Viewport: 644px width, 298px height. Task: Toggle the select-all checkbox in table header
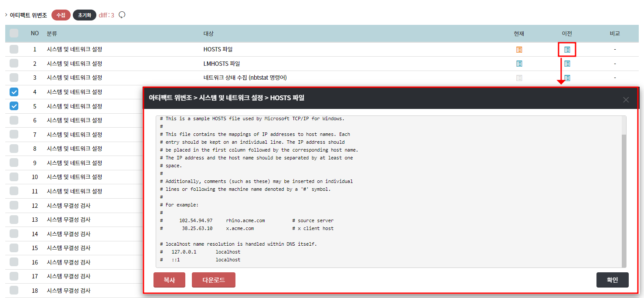14,33
